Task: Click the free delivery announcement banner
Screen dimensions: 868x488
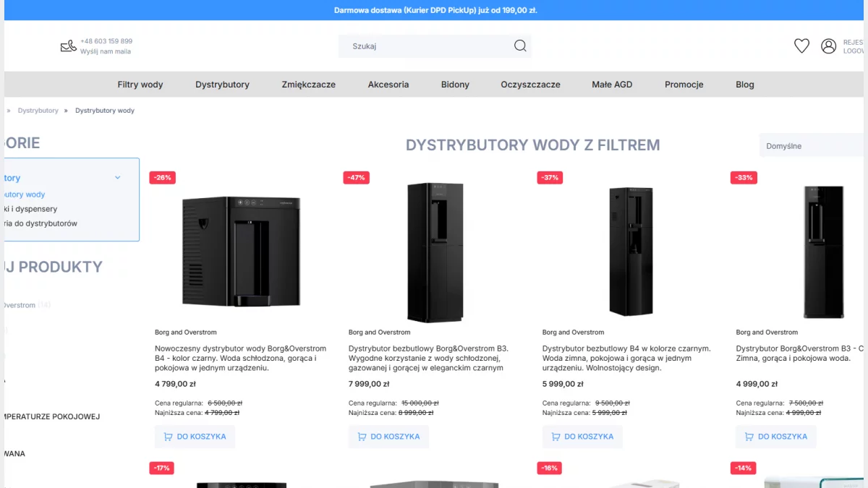Action: 435,10
